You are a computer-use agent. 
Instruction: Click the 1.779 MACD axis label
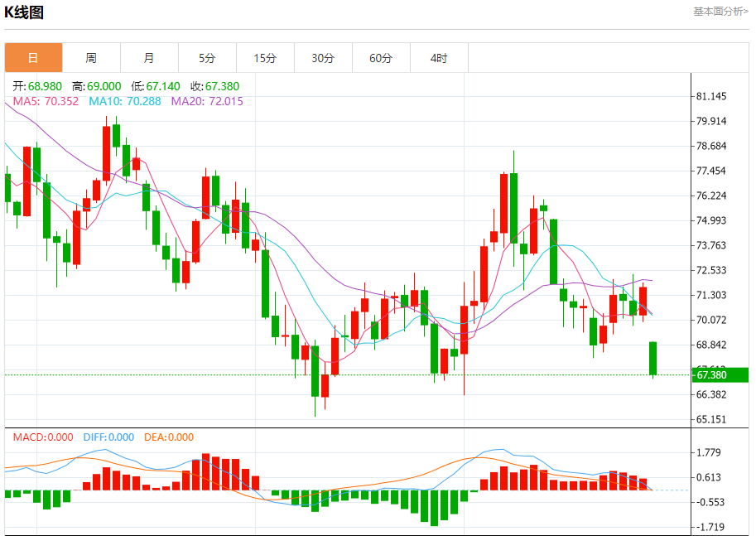(x=709, y=452)
